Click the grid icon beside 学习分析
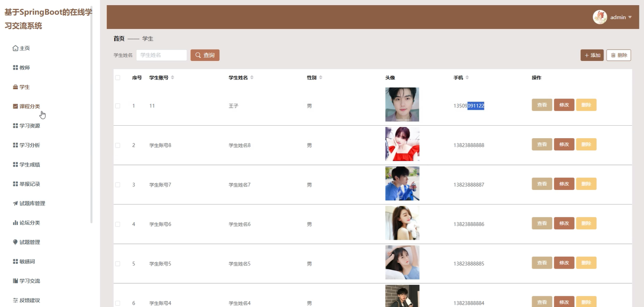This screenshot has height=307, width=644. (x=16, y=145)
